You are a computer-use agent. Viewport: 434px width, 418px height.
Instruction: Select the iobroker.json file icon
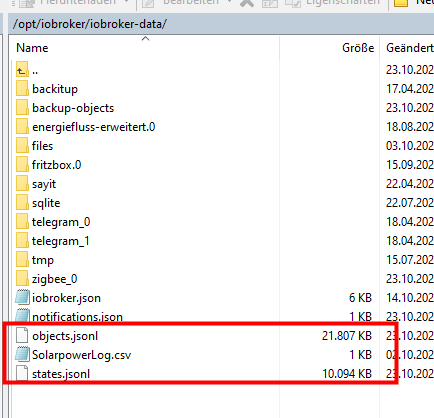coord(22,298)
